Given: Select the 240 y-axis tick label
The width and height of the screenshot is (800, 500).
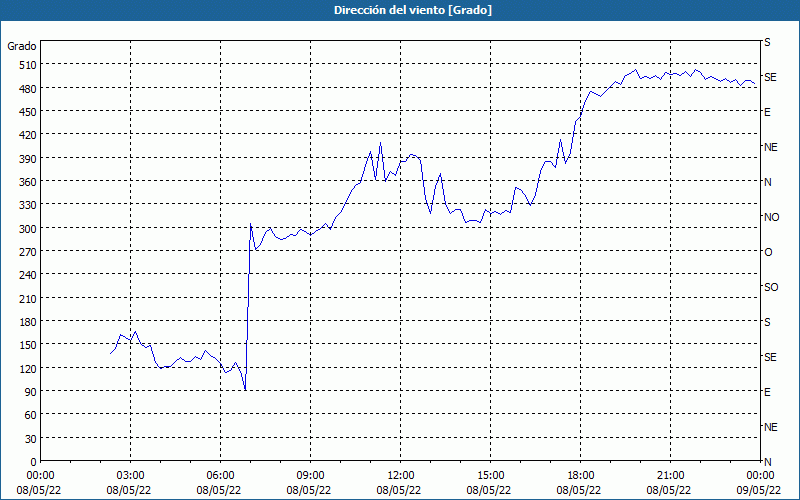Looking at the screenshot, I should (x=28, y=276).
